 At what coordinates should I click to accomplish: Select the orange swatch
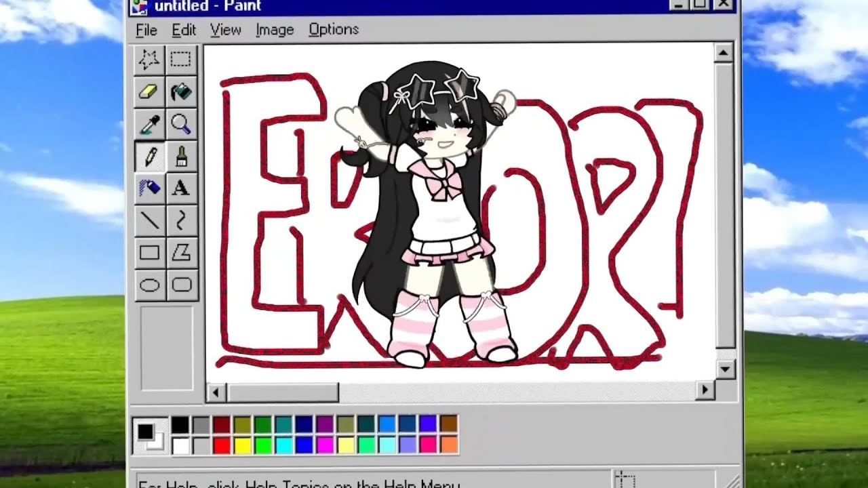(449, 445)
